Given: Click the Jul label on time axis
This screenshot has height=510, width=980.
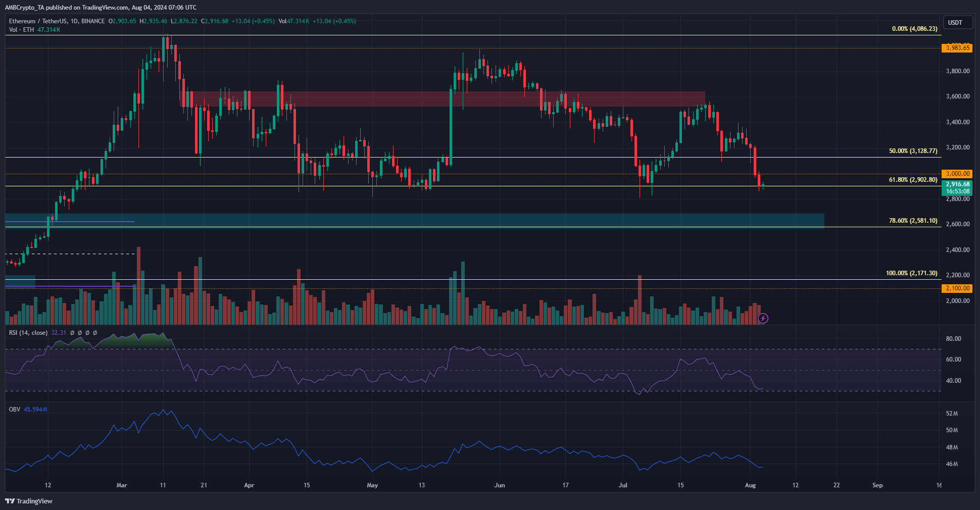Looking at the screenshot, I should 623,485.
